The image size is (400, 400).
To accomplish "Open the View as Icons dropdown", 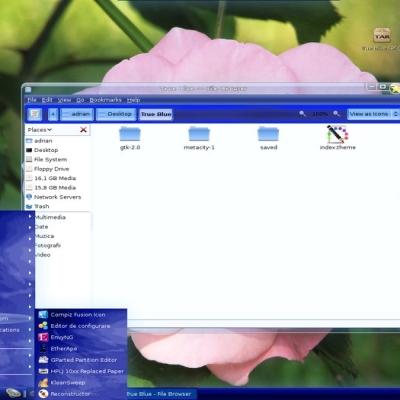I will click(373, 114).
